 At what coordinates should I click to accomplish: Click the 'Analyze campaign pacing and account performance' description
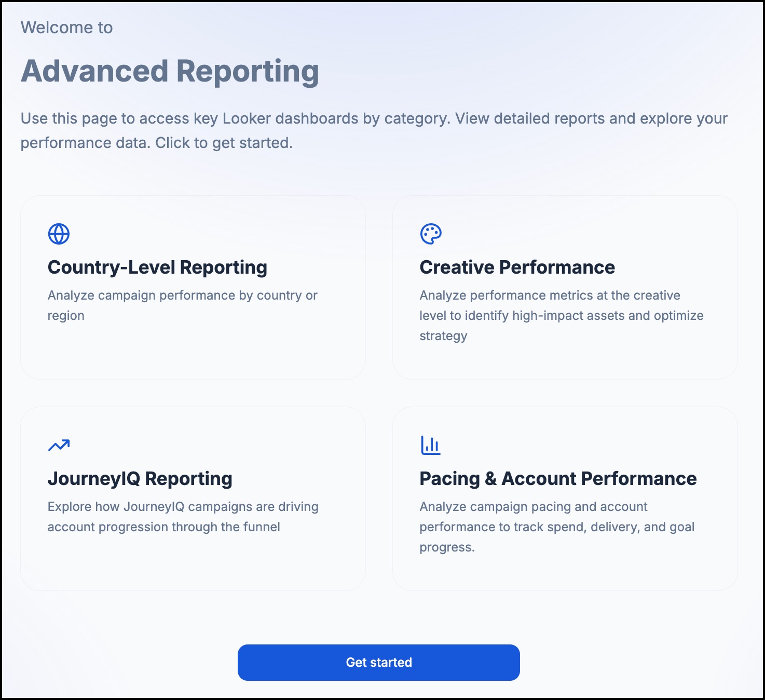click(x=557, y=527)
